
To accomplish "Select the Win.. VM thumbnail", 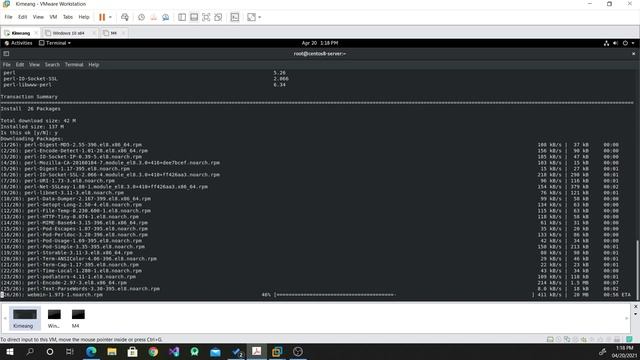I will click(54, 318).
